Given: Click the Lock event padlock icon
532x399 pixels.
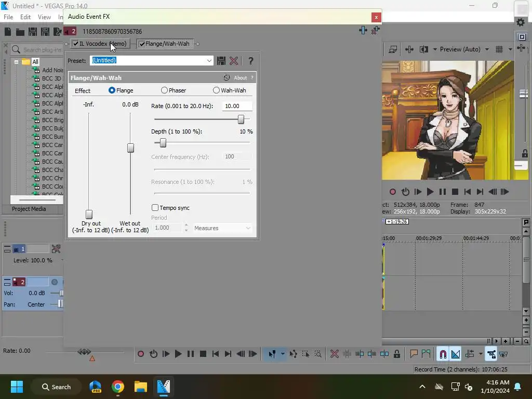Looking at the screenshot, I should click(396, 354).
